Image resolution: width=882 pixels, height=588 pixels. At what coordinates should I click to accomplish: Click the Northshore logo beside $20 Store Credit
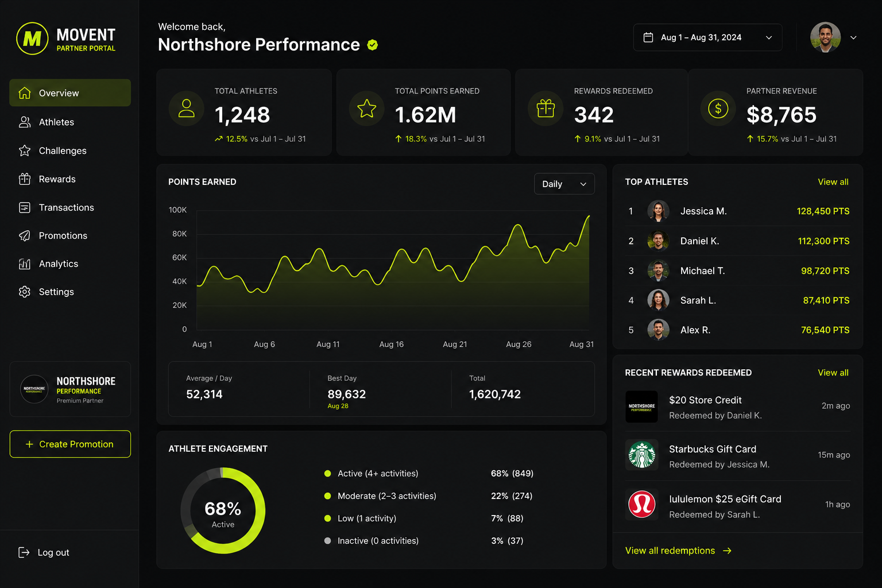(642, 407)
